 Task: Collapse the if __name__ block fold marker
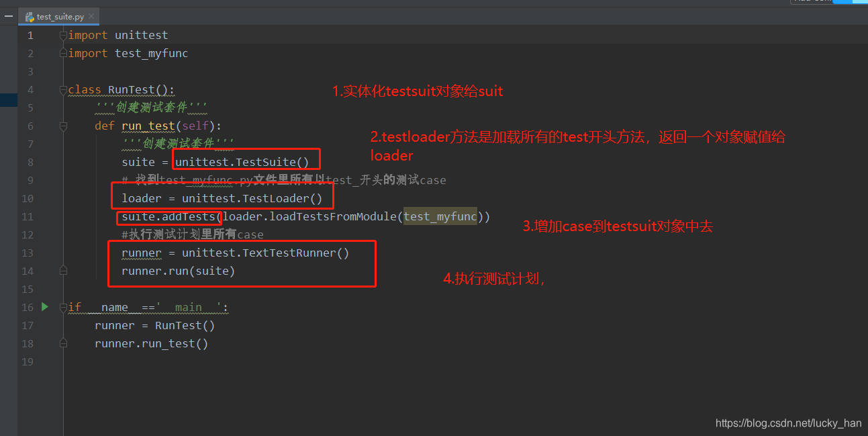63,307
